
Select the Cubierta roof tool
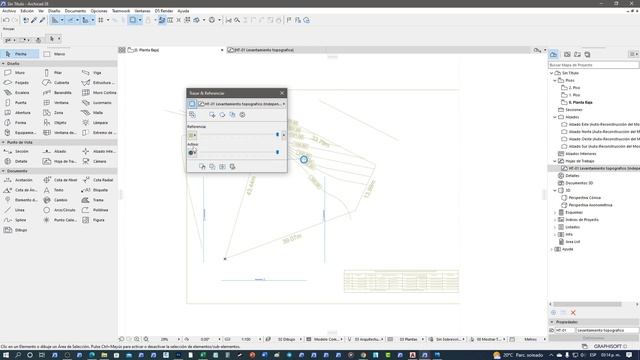click(61, 82)
